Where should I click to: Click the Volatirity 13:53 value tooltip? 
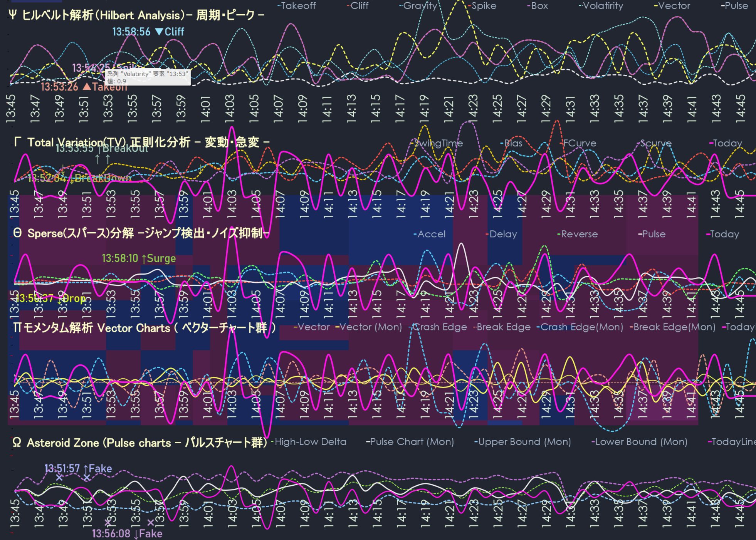[x=148, y=77]
